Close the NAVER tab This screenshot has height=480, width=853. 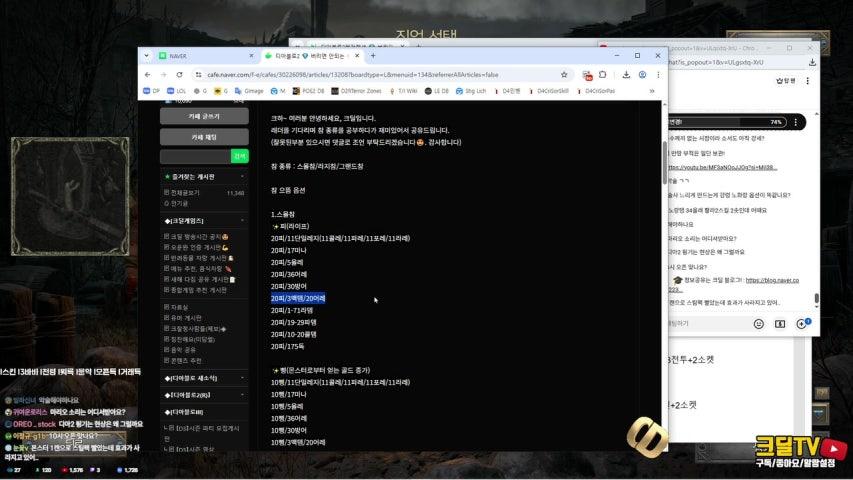[251, 56]
